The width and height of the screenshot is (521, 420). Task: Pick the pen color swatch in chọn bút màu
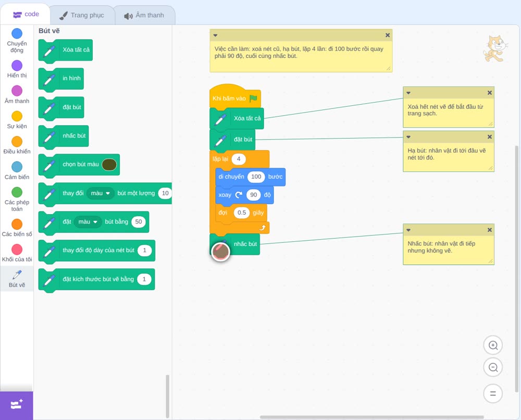(x=109, y=165)
